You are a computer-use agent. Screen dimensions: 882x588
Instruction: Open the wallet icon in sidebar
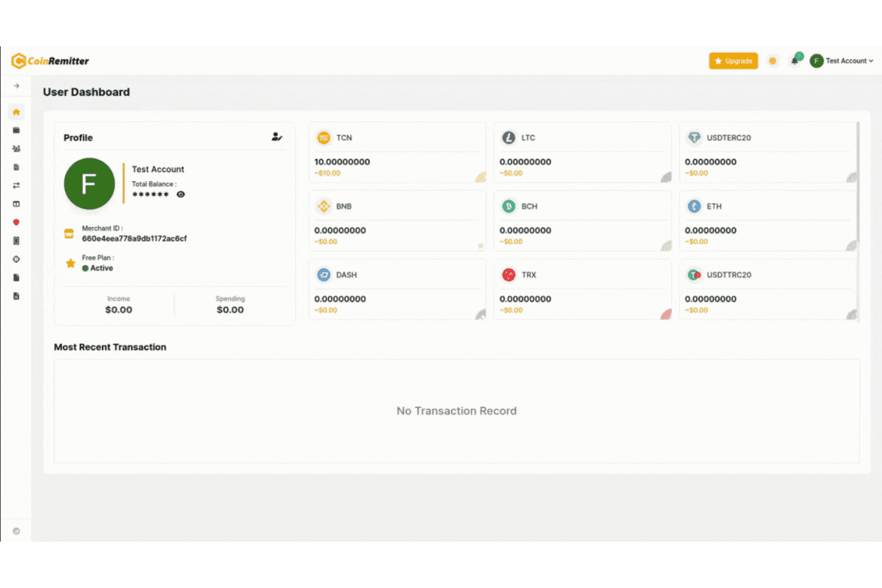16,130
